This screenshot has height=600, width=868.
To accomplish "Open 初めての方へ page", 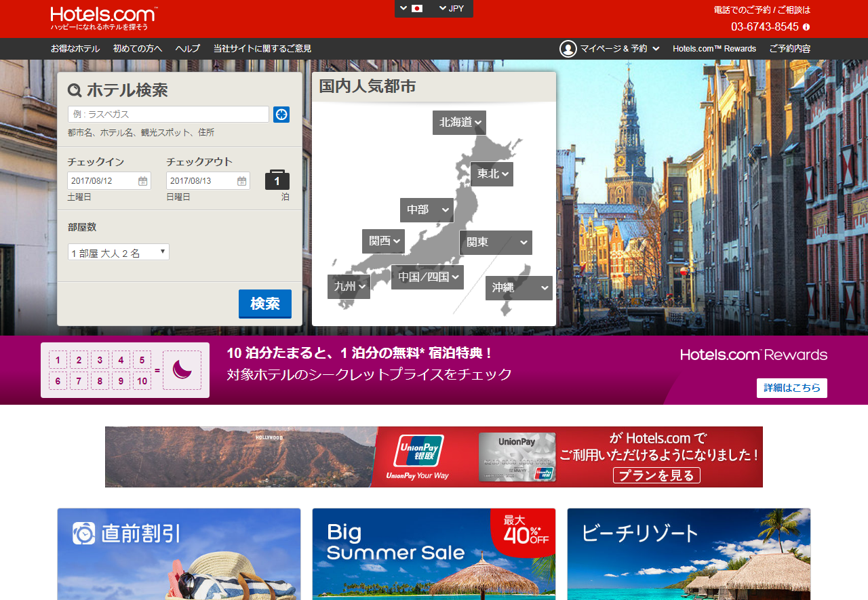I will pos(138,49).
